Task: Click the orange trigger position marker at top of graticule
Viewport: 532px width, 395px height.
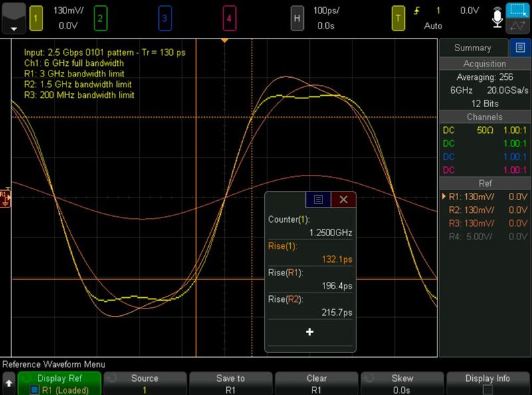Action: 224,41
